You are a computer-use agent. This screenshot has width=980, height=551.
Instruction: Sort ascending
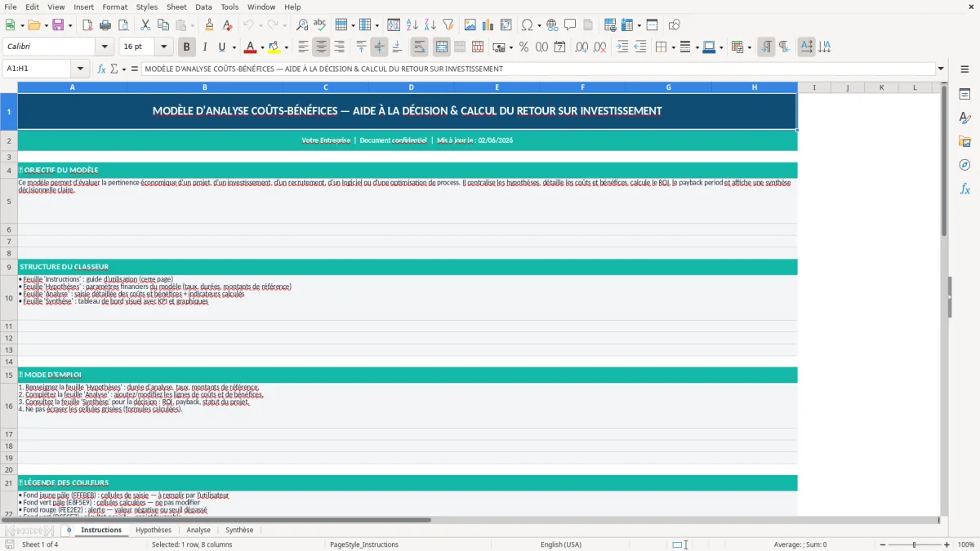coord(412,25)
